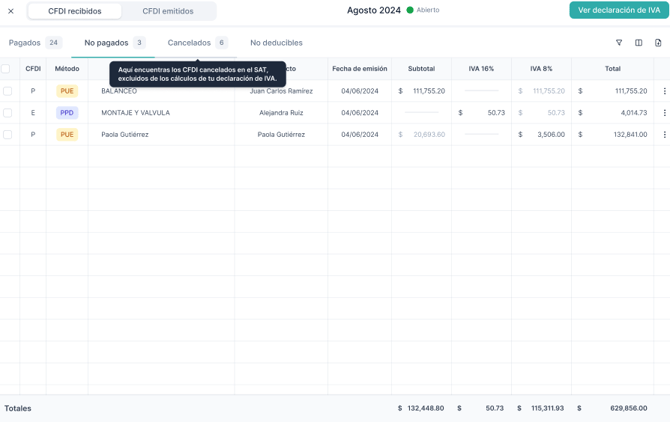Viewport: 670px width, 422px height.
Task: Open the Pagados tab
Action: [34, 43]
